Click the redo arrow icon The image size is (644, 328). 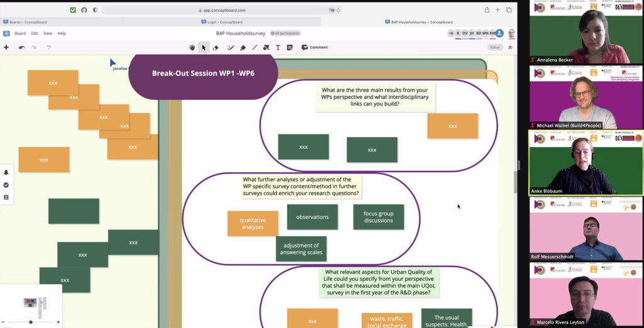pyautogui.click(x=34, y=48)
